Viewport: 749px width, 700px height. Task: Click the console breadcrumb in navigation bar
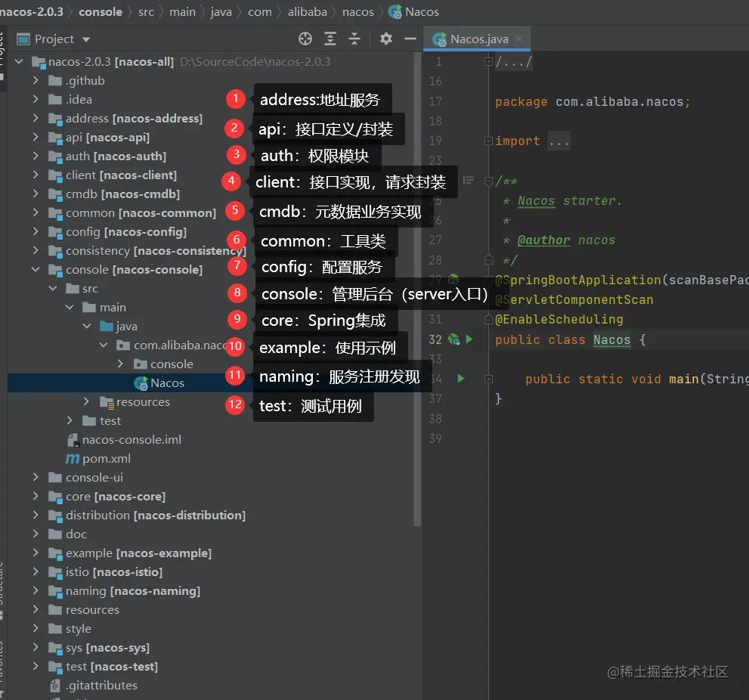(x=101, y=12)
